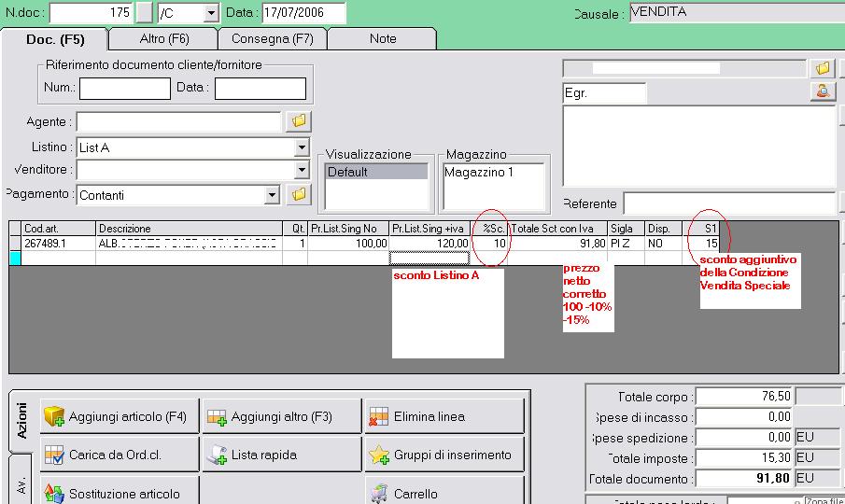Select the Azioni vertical tab
Screen dimensions: 845x504
[21, 421]
